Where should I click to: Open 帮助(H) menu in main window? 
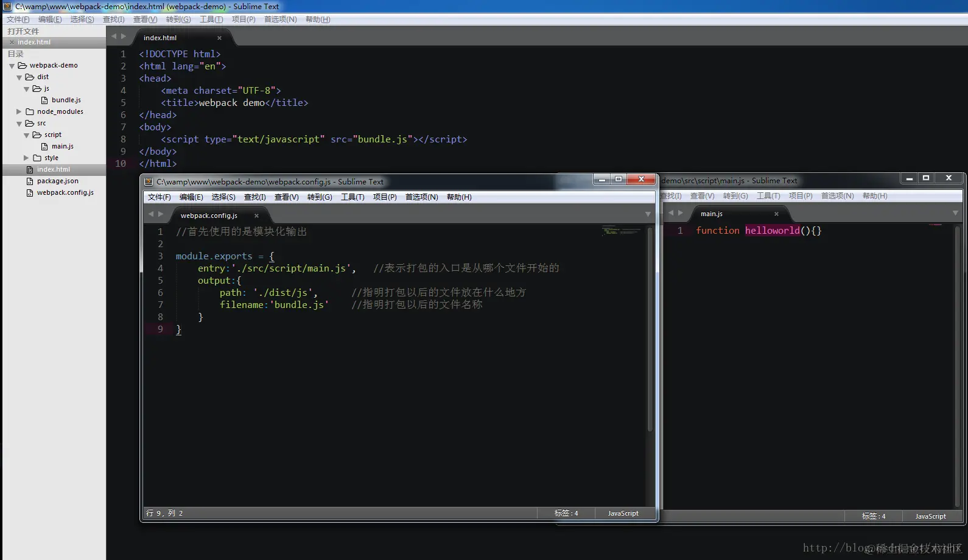318,19
